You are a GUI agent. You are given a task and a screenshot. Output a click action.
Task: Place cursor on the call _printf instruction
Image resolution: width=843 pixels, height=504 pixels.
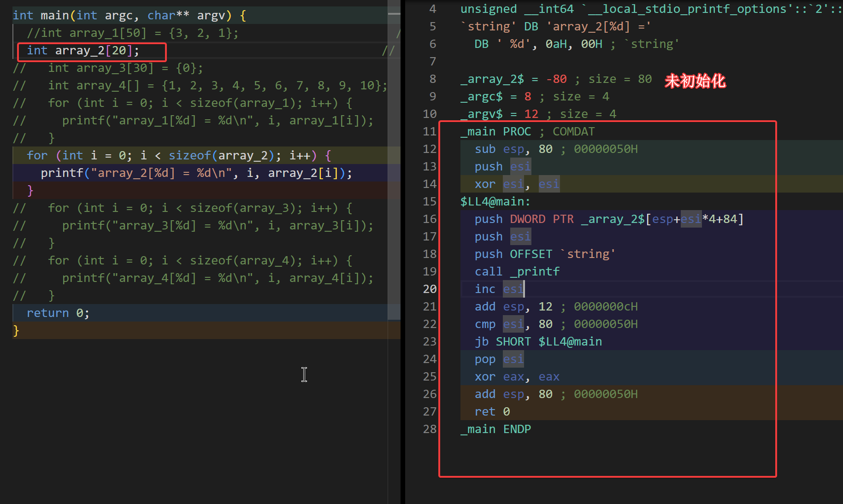click(x=517, y=271)
